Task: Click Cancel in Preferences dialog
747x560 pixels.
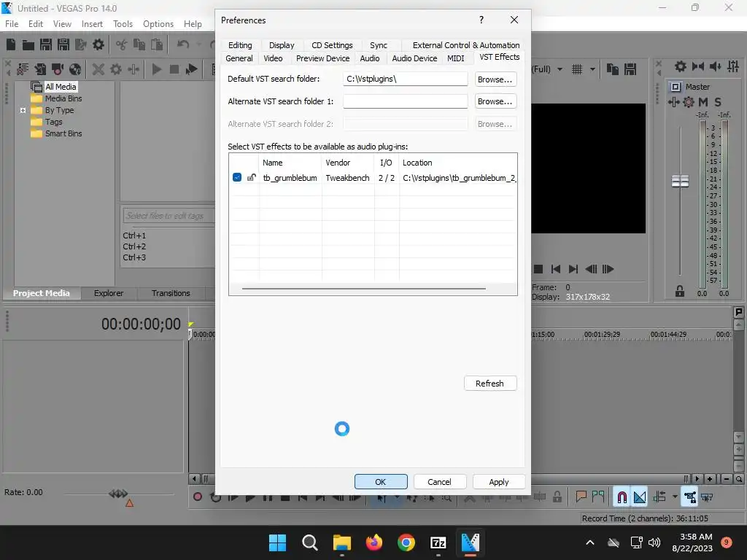Action: tap(439, 482)
